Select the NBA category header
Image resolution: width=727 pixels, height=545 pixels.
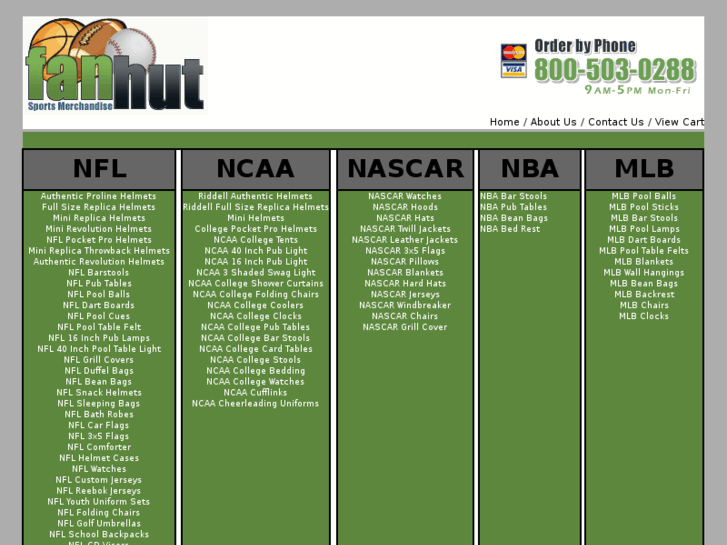click(529, 169)
